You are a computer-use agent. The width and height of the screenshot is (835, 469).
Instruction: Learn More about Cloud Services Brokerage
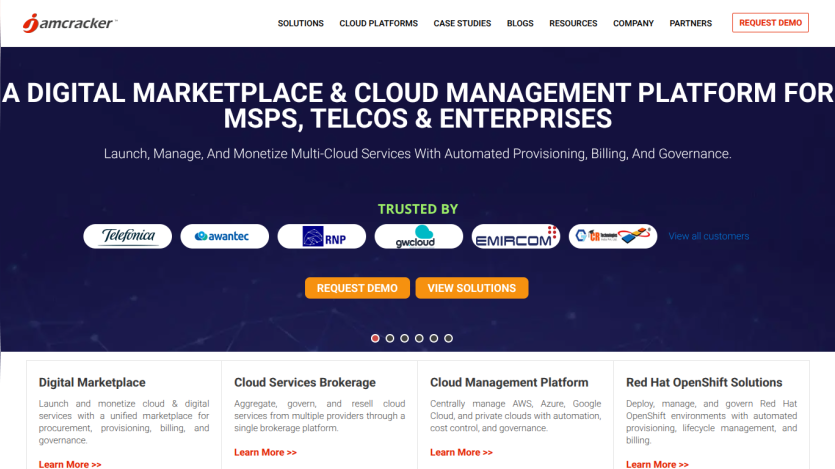(265, 452)
